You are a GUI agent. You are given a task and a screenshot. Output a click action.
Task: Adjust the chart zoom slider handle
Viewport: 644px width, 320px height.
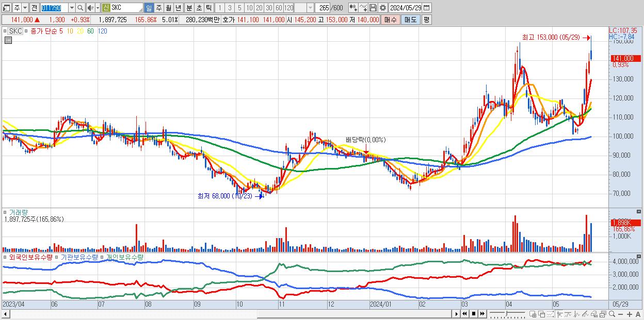pos(507,313)
